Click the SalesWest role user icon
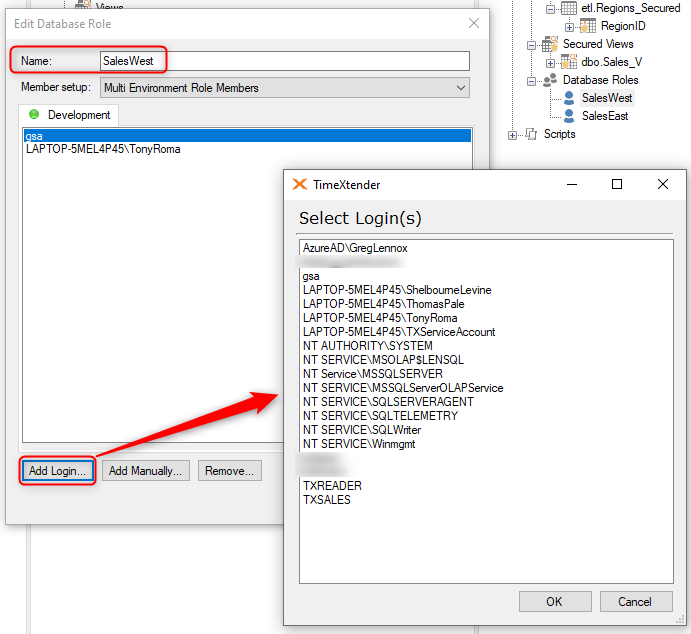 569,98
